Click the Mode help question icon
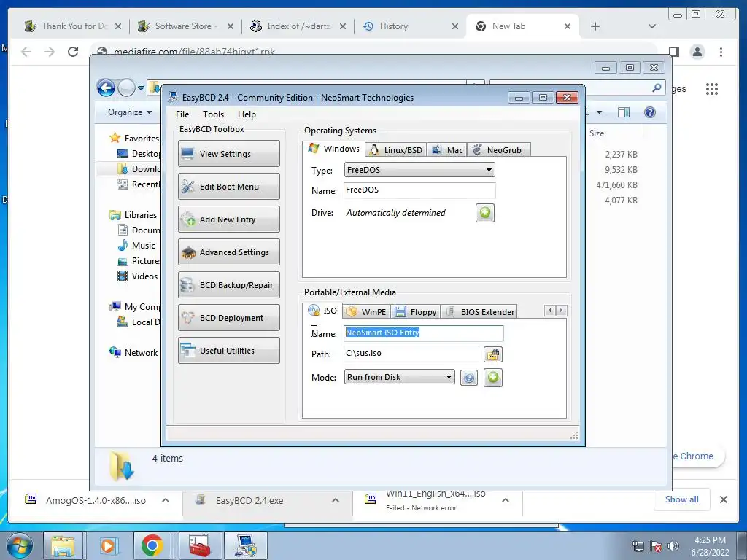This screenshot has height=560, width=747. pos(469,378)
